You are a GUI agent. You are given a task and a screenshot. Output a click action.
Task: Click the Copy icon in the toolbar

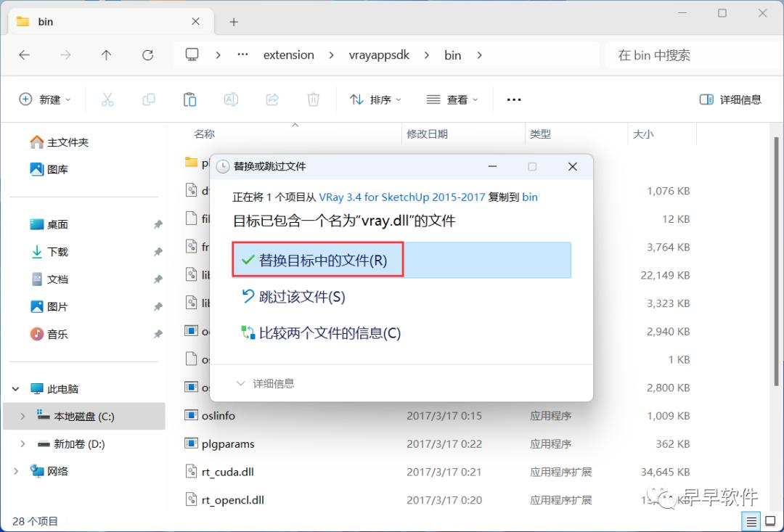pyautogui.click(x=148, y=99)
